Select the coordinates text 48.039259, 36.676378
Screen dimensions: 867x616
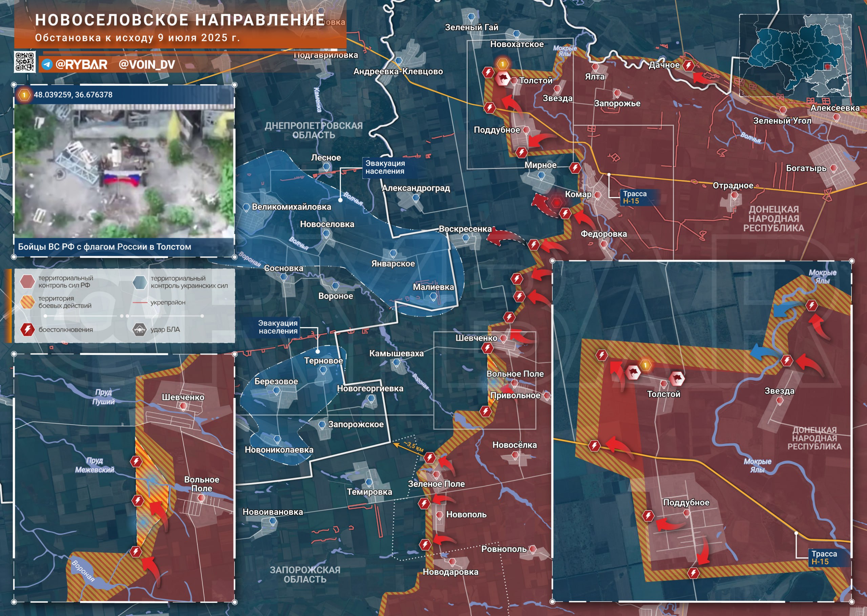[x=73, y=95]
